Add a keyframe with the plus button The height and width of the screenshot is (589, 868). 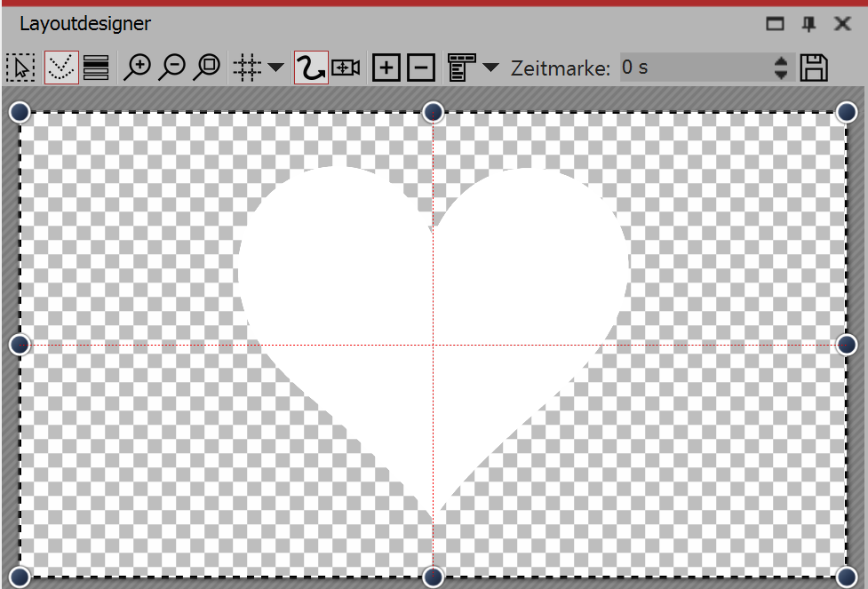(386, 67)
